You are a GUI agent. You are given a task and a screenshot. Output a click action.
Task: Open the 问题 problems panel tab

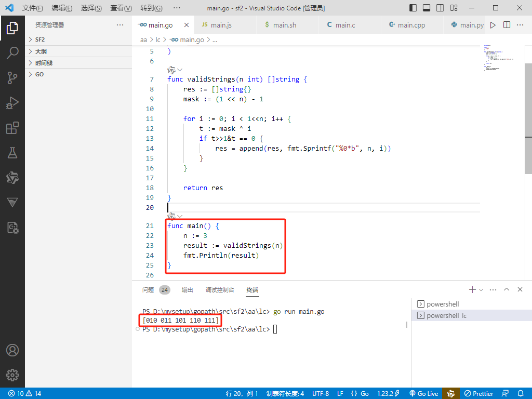(148, 290)
